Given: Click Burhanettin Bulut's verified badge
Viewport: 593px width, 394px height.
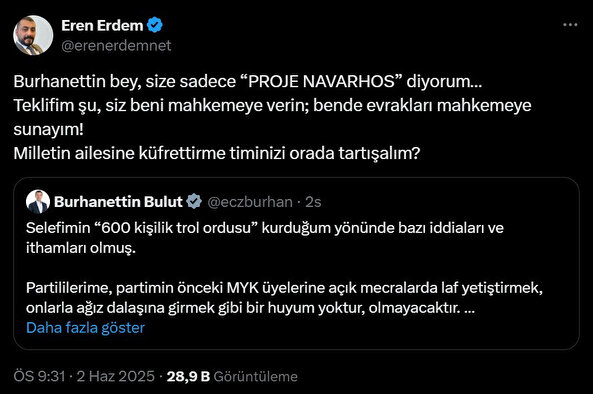Looking at the screenshot, I should click(x=194, y=201).
